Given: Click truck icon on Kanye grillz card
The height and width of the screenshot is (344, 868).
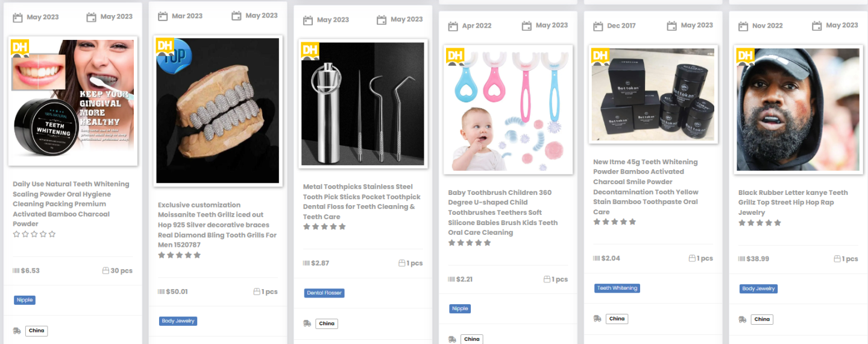Looking at the screenshot, I should [x=743, y=319].
